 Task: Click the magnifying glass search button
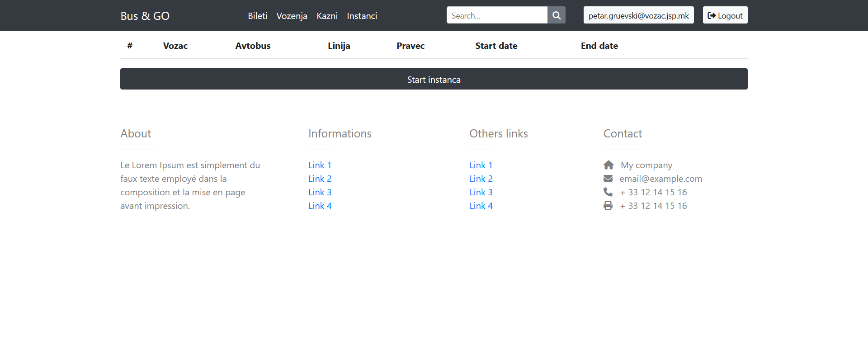[x=556, y=15]
